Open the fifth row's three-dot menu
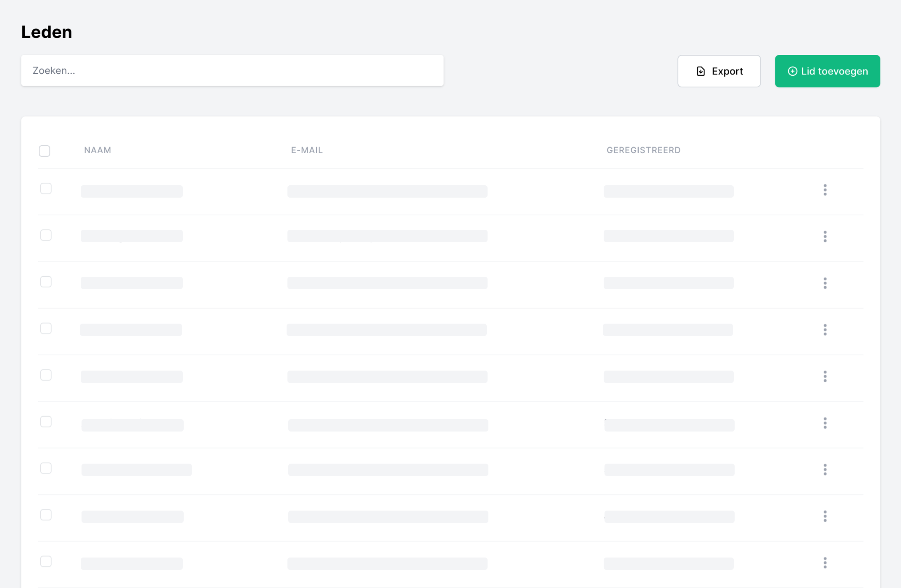This screenshot has width=901, height=588. [x=825, y=376]
